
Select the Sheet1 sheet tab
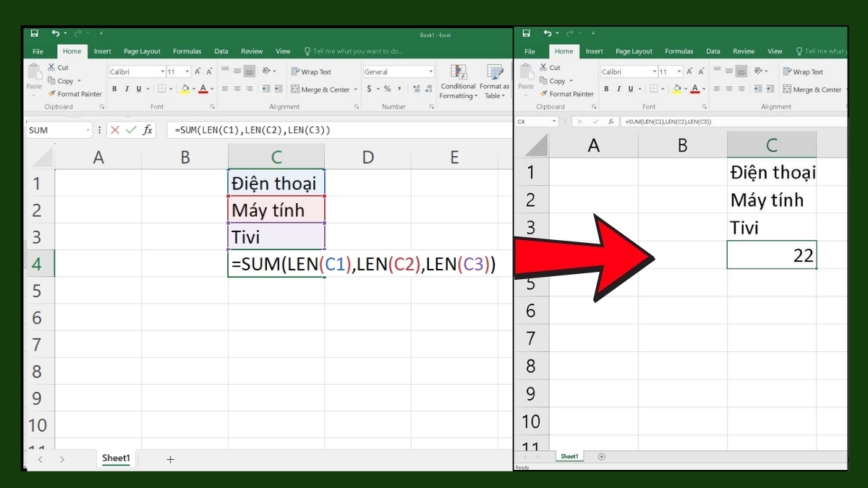pos(116,458)
